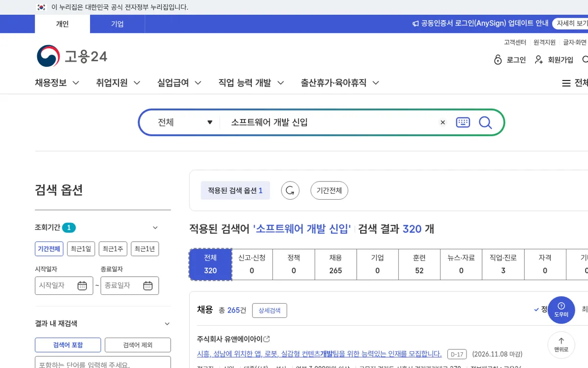Click the 회원가입 link
The width and height of the screenshot is (588, 368).
[x=561, y=60]
